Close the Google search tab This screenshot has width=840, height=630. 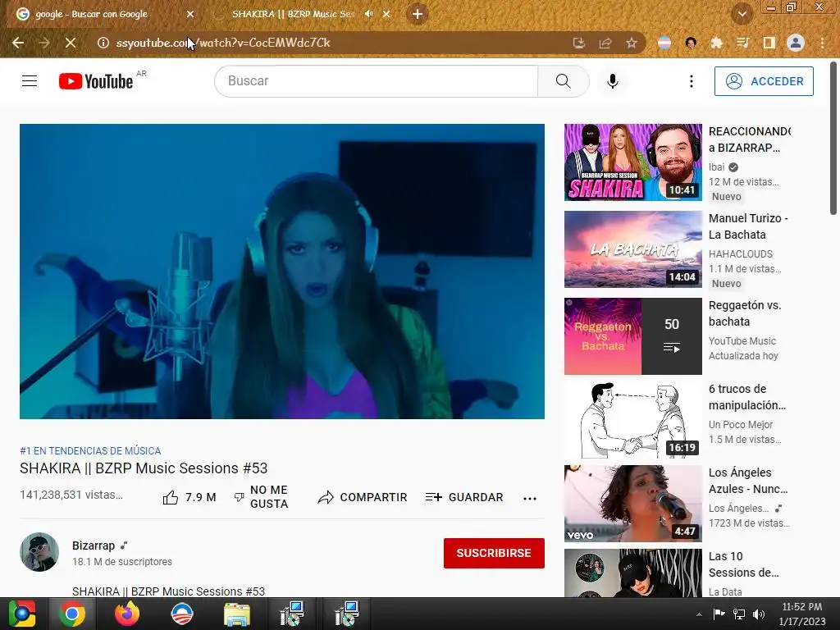190,15
